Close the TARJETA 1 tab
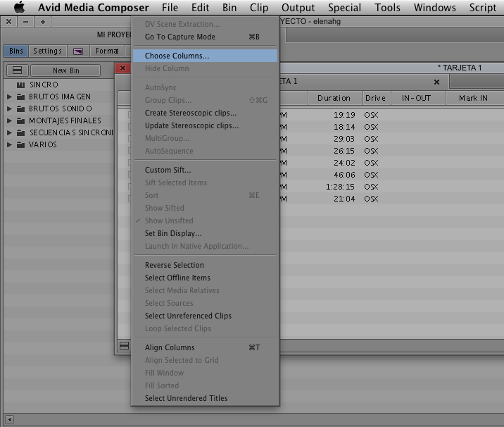Viewport: 504px width, 427px height. (436, 82)
